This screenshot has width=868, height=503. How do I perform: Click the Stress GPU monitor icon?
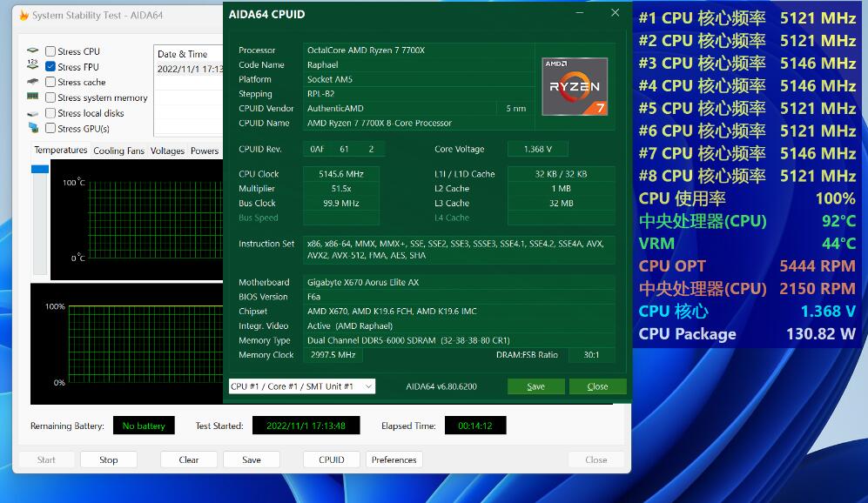pyautogui.click(x=33, y=128)
